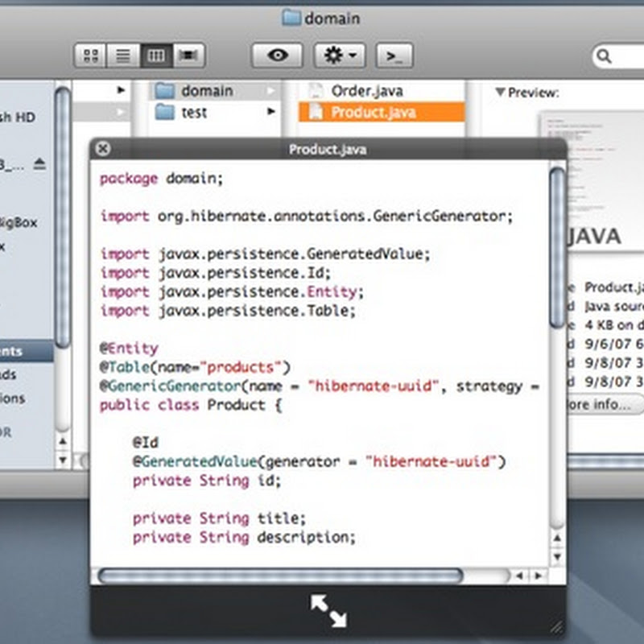Viewport: 644px width, 644px height.
Task: Expand the test folder arrow
Action: (271, 113)
